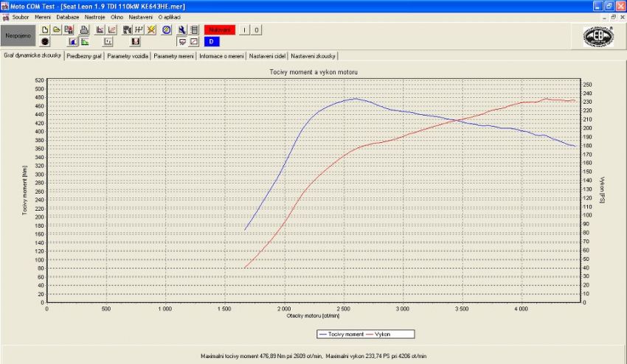Screen dimensions: 627x364
Task: Toggle the '0' switch button
Action: tap(256, 30)
